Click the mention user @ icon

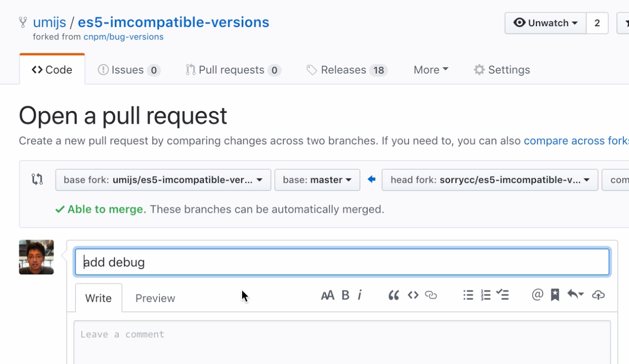[537, 295]
